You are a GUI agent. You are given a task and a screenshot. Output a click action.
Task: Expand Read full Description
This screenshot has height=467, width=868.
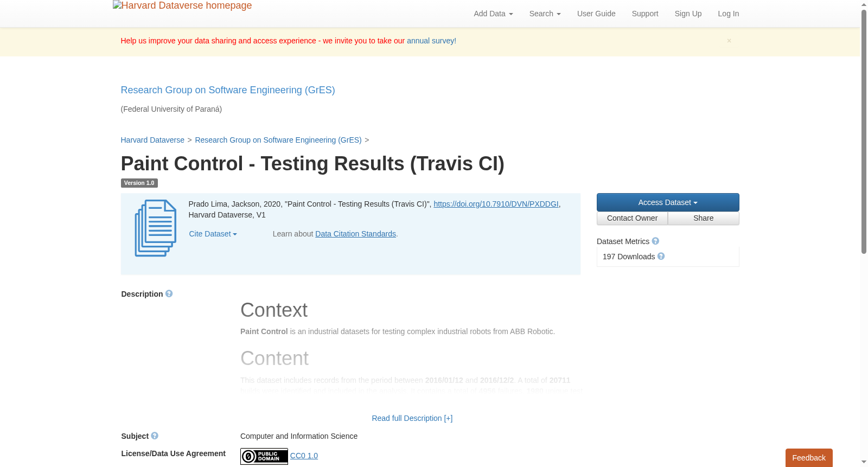[x=412, y=418]
